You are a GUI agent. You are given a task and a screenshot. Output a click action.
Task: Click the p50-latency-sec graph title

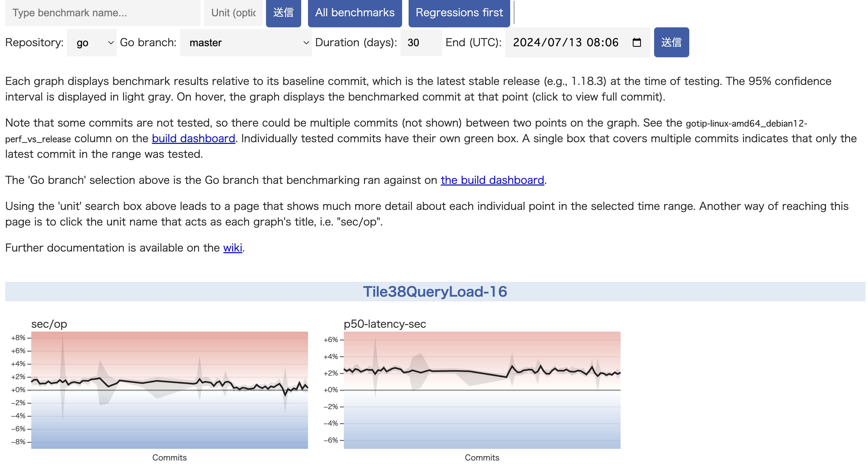pos(385,324)
